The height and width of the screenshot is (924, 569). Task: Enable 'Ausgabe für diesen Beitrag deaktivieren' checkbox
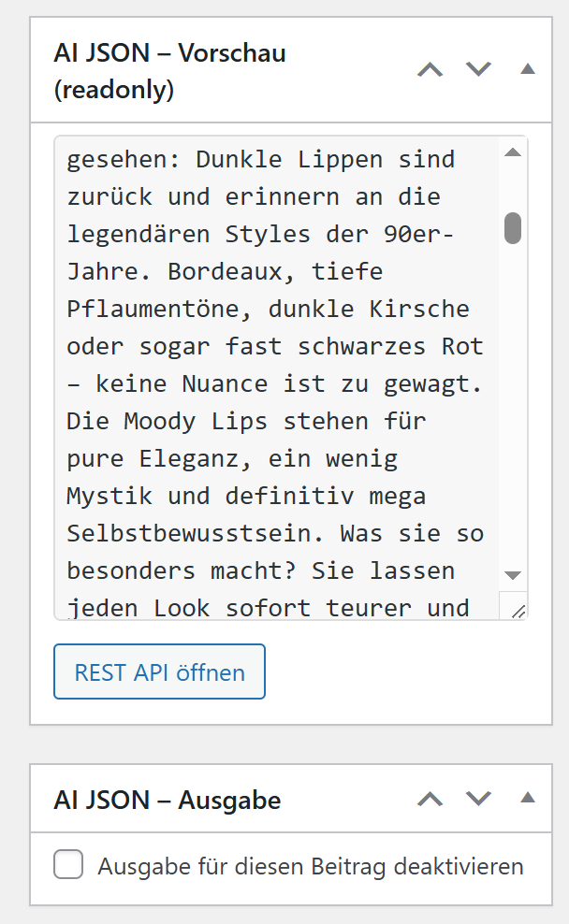(68, 864)
